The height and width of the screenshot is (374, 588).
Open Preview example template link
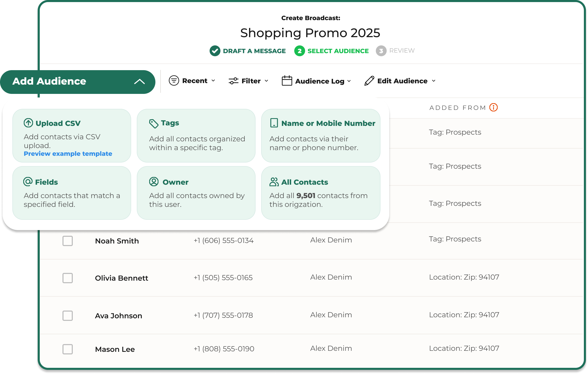(x=68, y=154)
